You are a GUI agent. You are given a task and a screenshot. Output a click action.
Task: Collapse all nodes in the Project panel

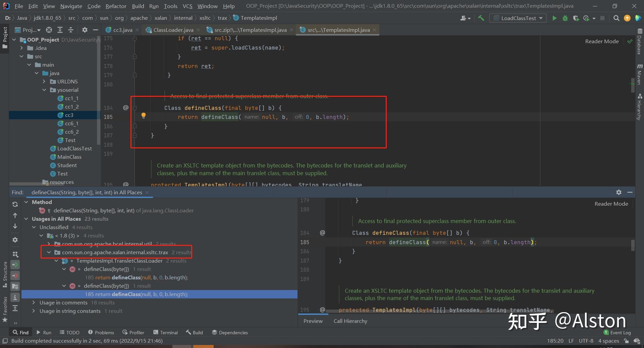tap(71, 30)
